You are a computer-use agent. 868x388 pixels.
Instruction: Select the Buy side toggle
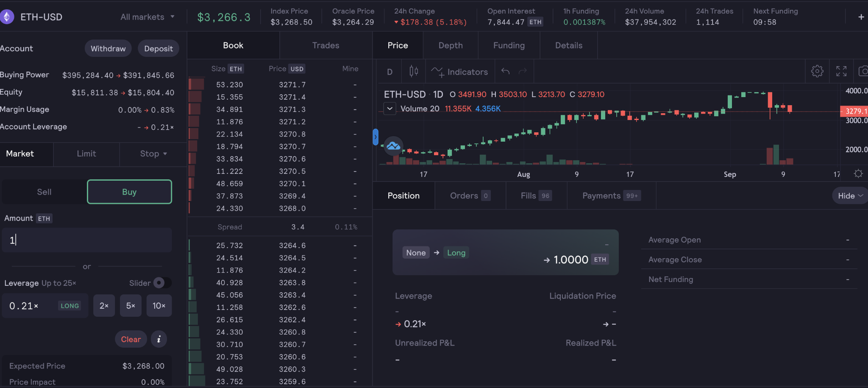(129, 192)
